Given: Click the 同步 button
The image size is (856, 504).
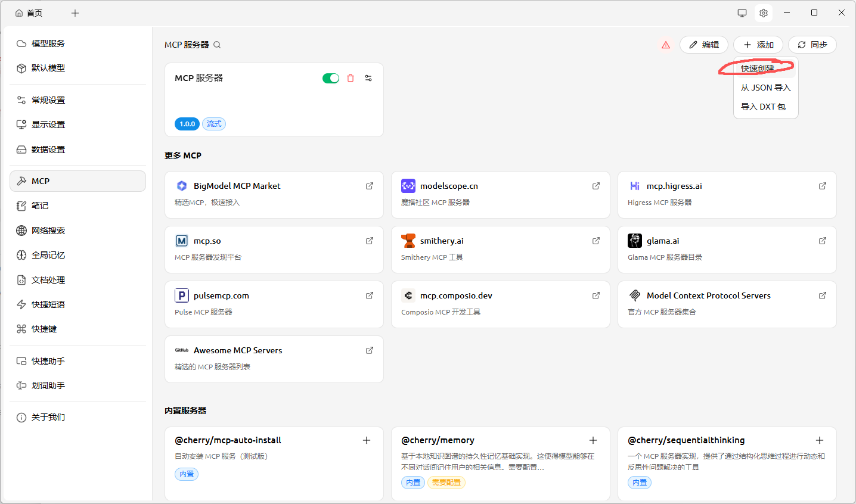Looking at the screenshot, I should point(812,45).
